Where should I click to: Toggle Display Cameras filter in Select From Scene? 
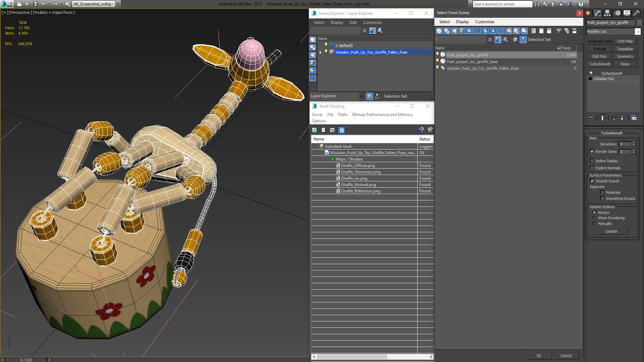point(462,31)
